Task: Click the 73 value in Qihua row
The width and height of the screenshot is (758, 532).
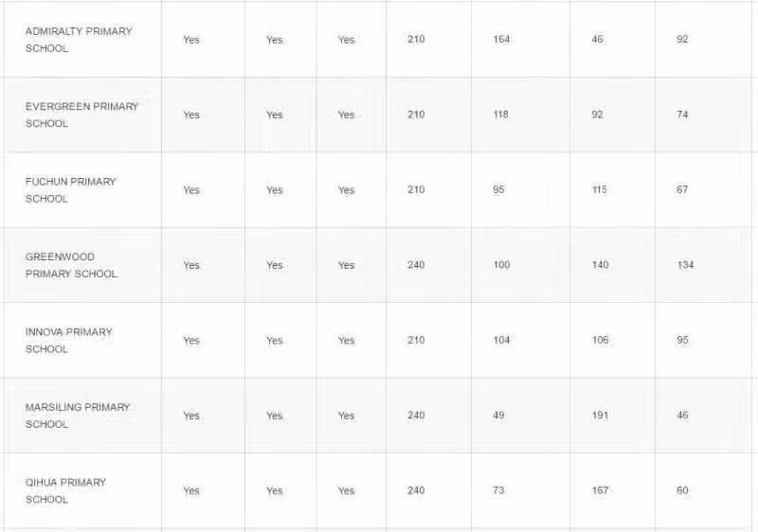Action: pos(498,490)
